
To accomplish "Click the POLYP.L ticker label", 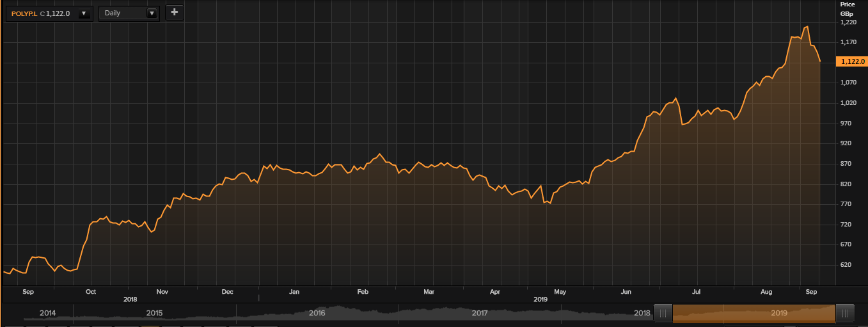I will coord(24,13).
